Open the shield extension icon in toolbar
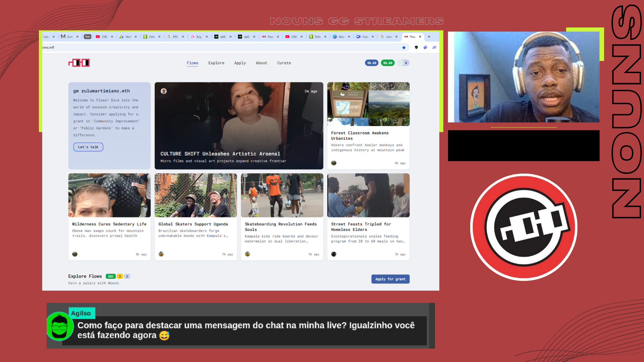The image size is (644, 362). pos(416,48)
